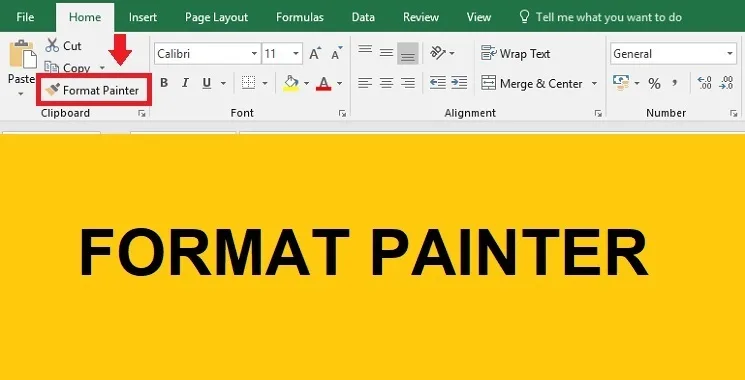Switch to the Insert tab

[x=143, y=17]
